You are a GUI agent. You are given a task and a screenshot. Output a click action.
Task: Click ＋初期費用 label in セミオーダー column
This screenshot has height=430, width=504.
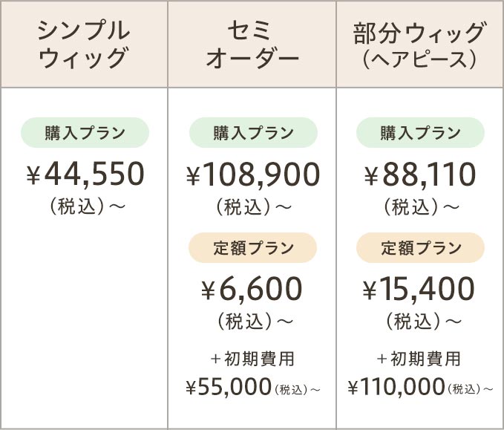[x=253, y=359]
